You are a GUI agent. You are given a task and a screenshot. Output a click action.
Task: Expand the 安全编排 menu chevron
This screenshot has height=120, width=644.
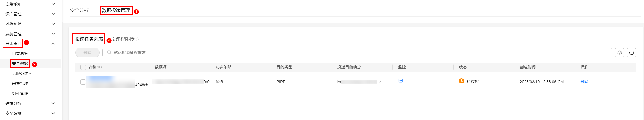pos(53,113)
